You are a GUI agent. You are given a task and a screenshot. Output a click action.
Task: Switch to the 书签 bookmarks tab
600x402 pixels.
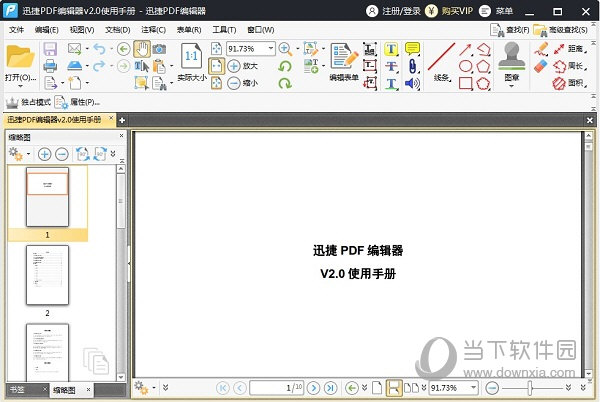tap(18, 389)
